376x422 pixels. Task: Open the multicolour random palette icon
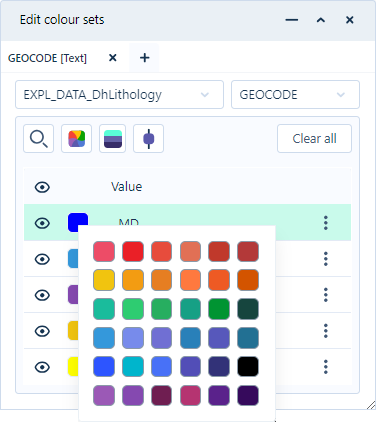76,139
